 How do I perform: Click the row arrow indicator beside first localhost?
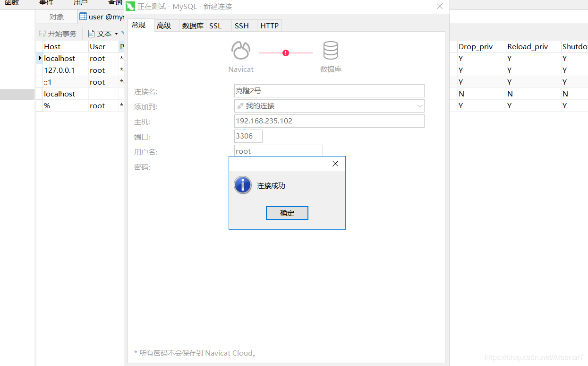pyautogui.click(x=40, y=58)
